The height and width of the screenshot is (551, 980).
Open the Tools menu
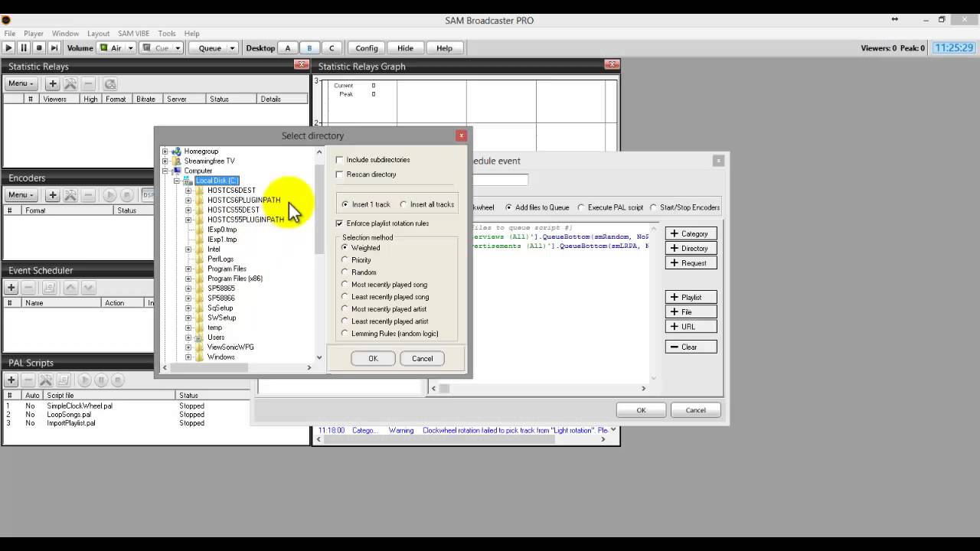pyautogui.click(x=167, y=34)
